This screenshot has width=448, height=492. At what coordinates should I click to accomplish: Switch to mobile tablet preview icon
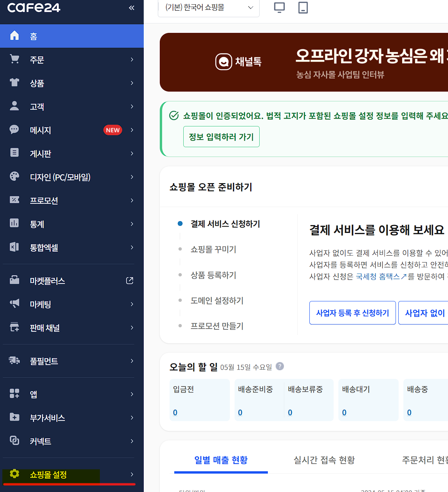pos(303,7)
